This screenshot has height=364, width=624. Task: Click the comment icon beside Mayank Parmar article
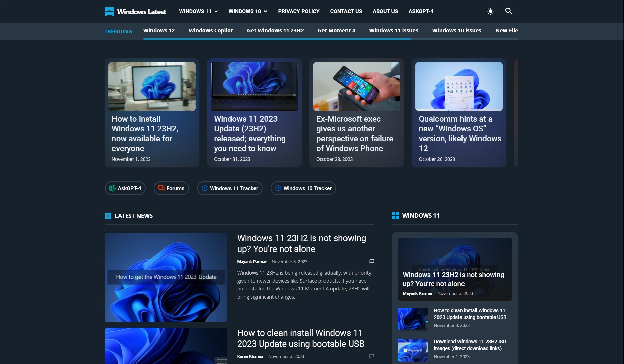pos(372,261)
